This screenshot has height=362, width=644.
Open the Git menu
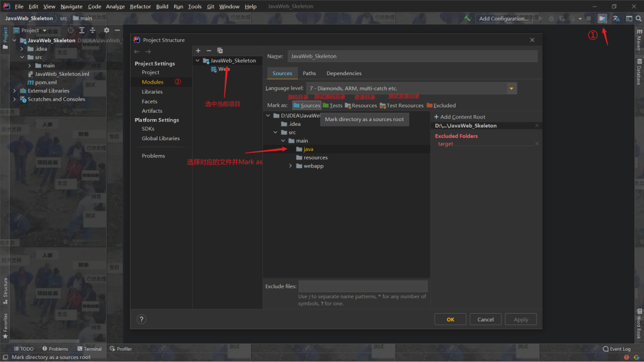[x=210, y=7]
